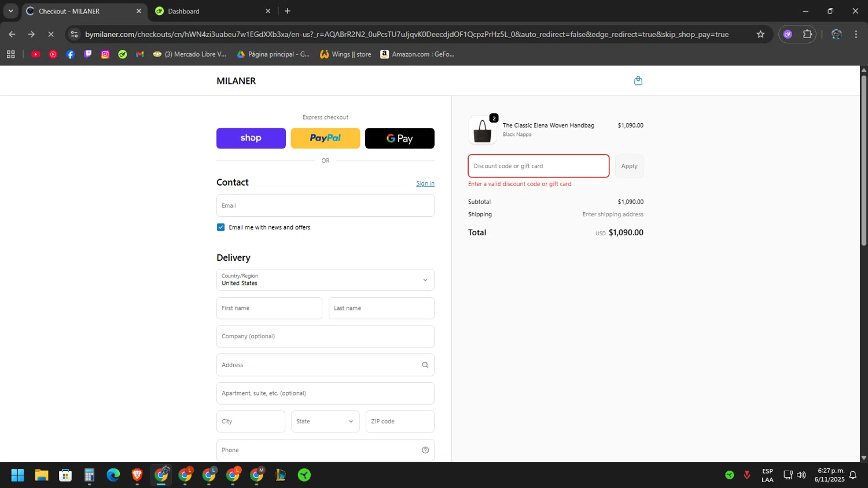Click the Last name field

pos(381,308)
